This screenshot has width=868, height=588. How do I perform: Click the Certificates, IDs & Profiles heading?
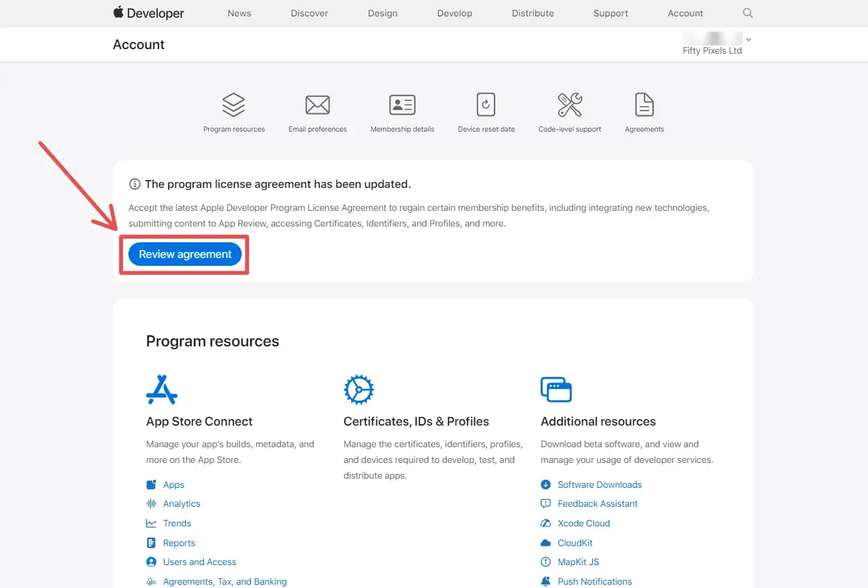coord(416,422)
